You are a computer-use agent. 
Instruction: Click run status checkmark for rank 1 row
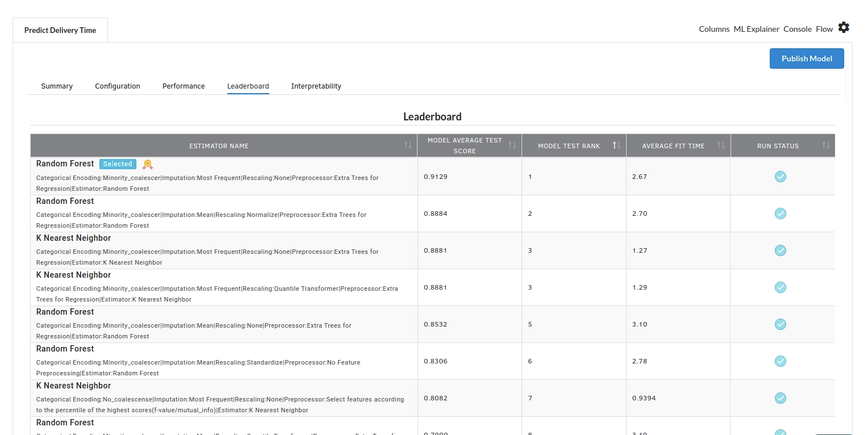click(x=781, y=177)
